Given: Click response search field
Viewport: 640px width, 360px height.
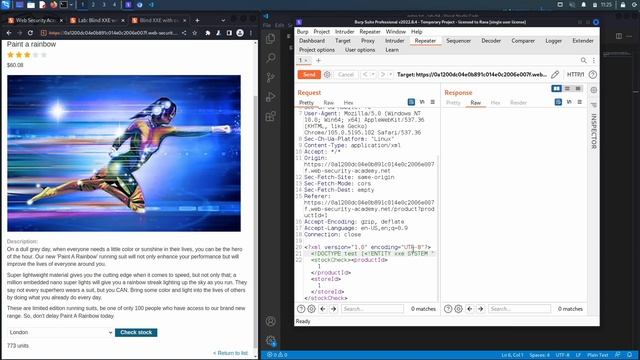Looking at the screenshot, I should [x=519, y=309].
